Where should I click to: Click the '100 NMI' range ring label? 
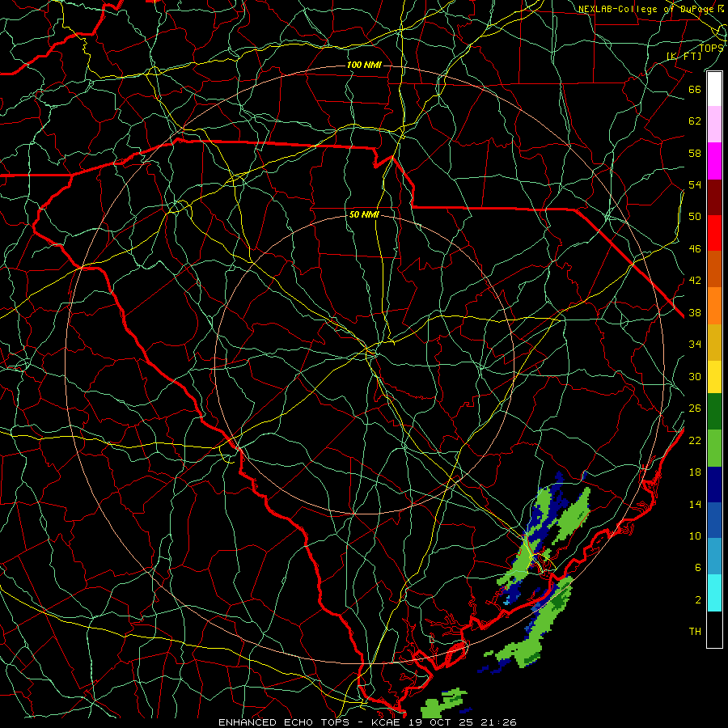tap(364, 65)
